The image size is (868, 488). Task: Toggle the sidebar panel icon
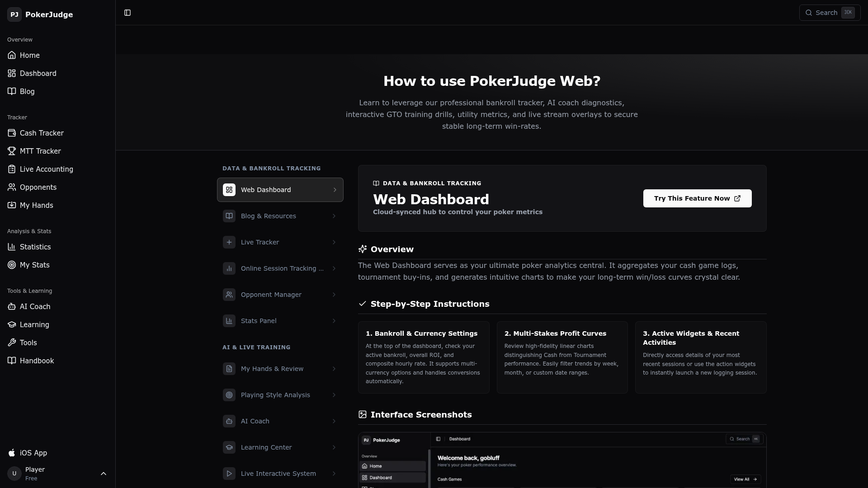(127, 13)
